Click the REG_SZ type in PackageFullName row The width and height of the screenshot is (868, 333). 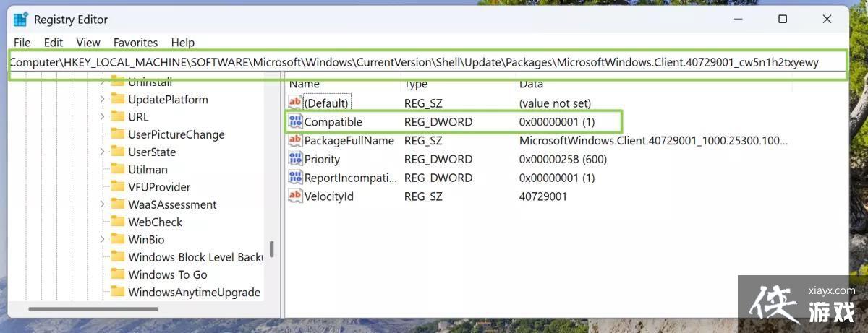coord(423,140)
